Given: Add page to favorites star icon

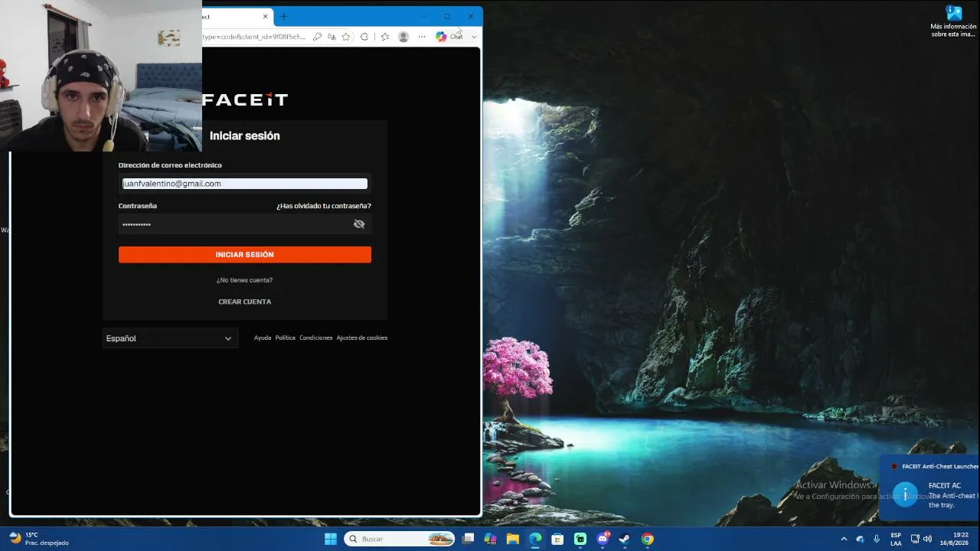Looking at the screenshot, I should (346, 37).
